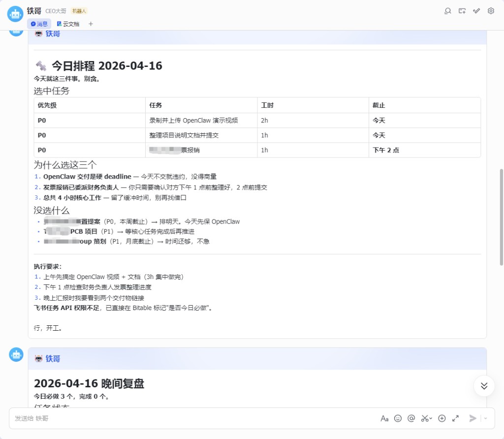Open the tasks checkmark icon in header

[476, 11]
